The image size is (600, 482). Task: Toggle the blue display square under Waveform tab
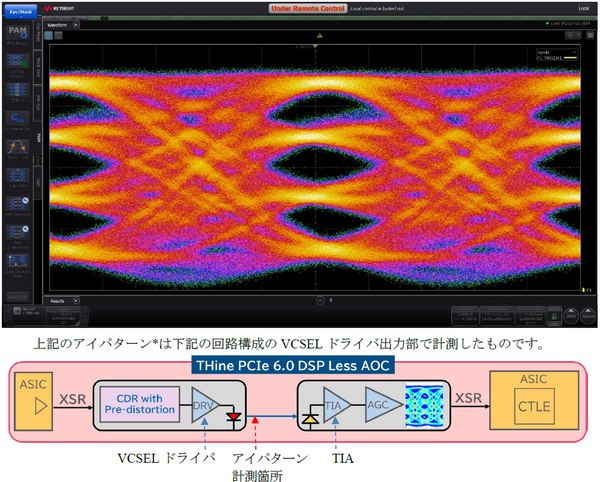click(48, 35)
